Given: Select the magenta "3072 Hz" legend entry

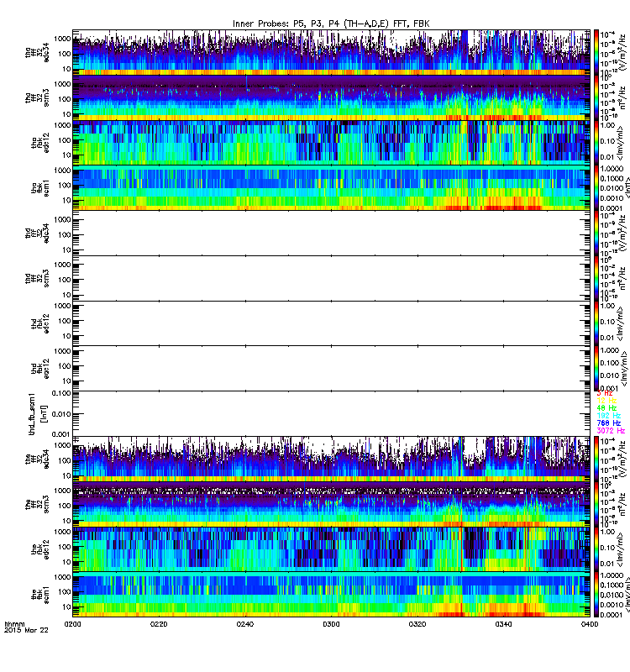Looking at the screenshot, I should (611, 431).
